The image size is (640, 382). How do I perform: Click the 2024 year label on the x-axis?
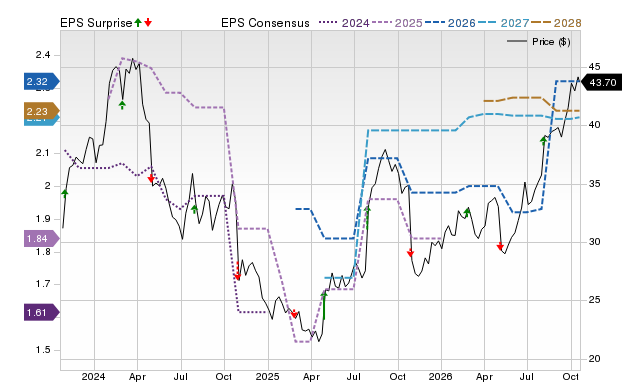(x=93, y=376)
